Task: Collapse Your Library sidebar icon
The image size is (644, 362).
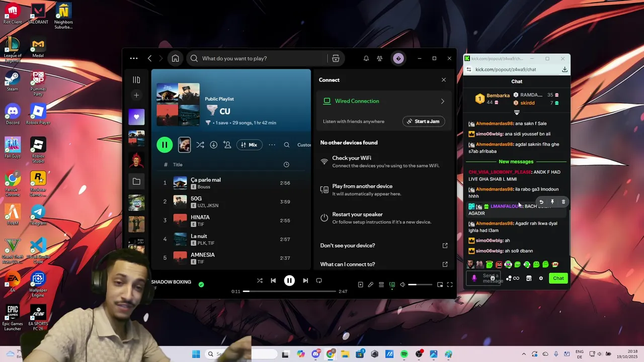Action: click(x=136, y=80)
